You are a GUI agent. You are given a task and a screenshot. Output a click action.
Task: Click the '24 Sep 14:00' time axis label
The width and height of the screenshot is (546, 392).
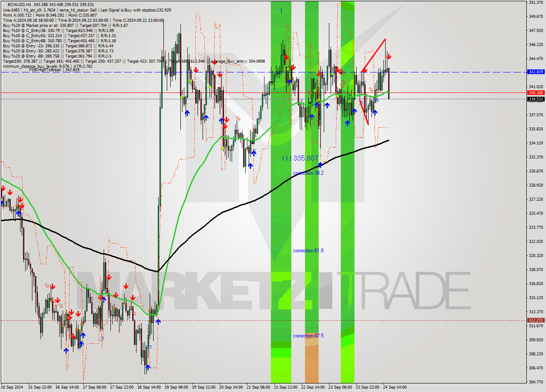click(x=394, y=387)
